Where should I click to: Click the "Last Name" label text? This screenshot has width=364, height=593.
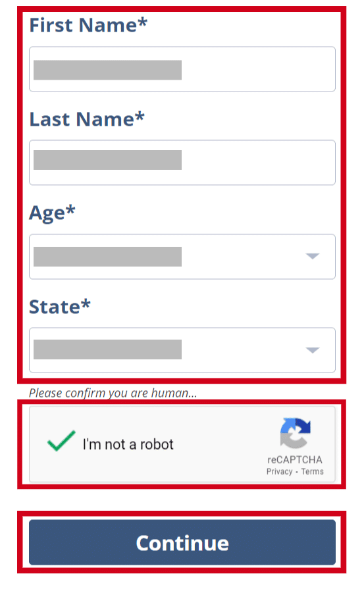point(82,119)
